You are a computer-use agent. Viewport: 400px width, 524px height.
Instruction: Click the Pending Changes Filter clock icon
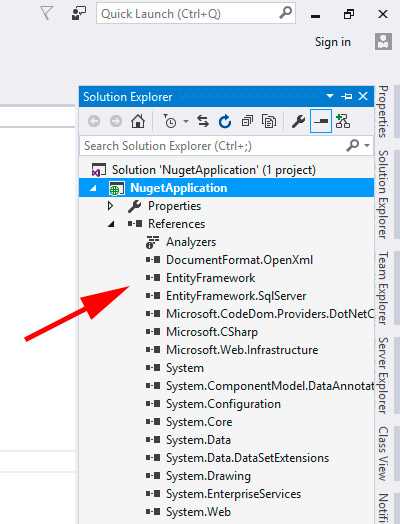pyautogui.click(x=170, y=121)
